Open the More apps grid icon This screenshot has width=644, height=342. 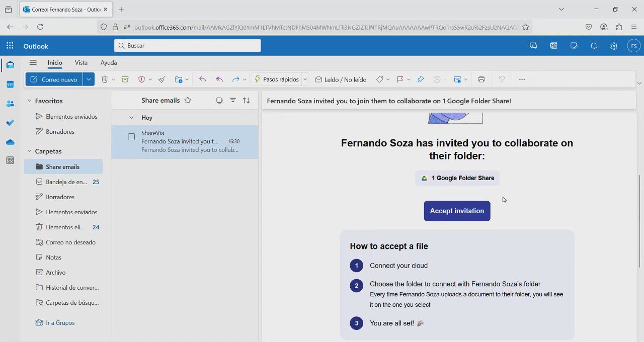(x=10, y=160)
